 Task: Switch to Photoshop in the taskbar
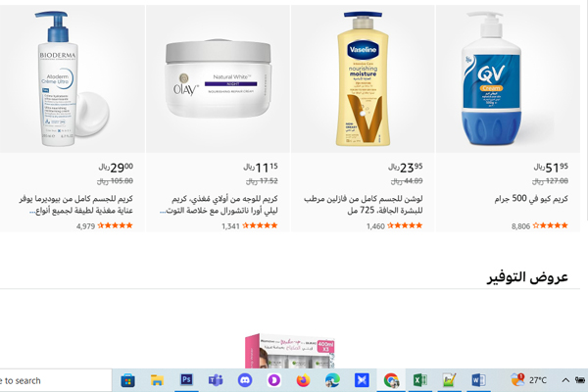(186, 380)
